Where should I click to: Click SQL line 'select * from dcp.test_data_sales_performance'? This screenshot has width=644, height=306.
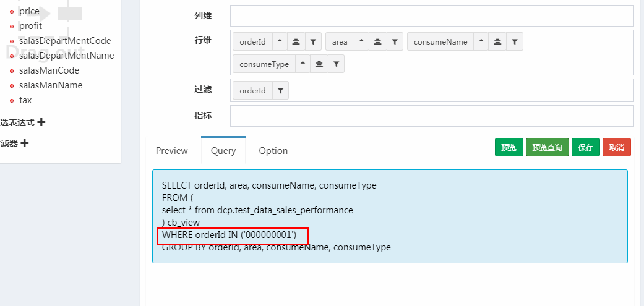click(257, 210)
